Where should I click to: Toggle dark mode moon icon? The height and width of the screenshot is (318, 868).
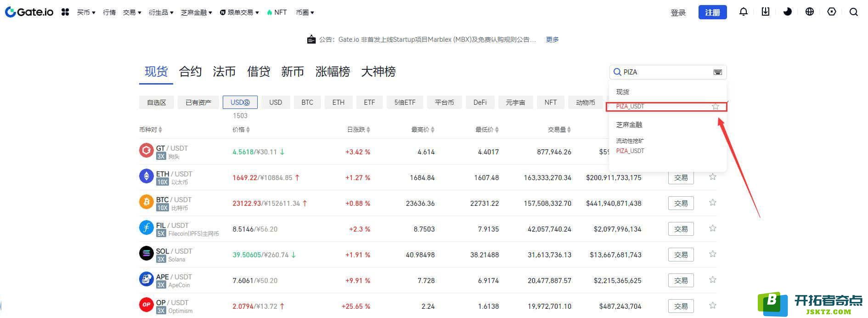point(788,12)
